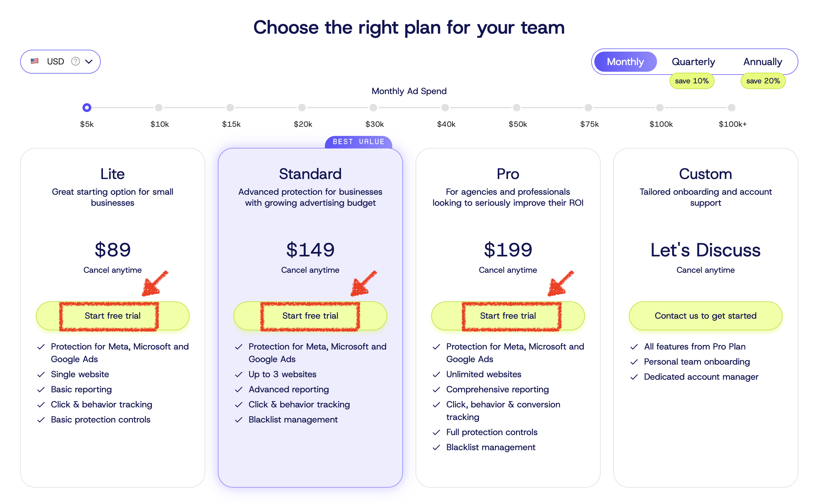Click the save 10% badge
Screen dimensions: 816x504
[x=692, y=81]
